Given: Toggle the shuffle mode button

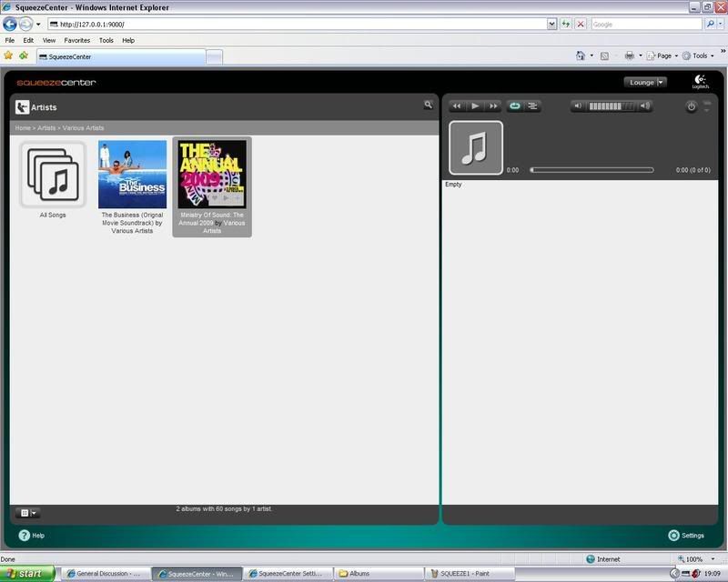Looking at the screenshot, I should (x=533, y=106).
